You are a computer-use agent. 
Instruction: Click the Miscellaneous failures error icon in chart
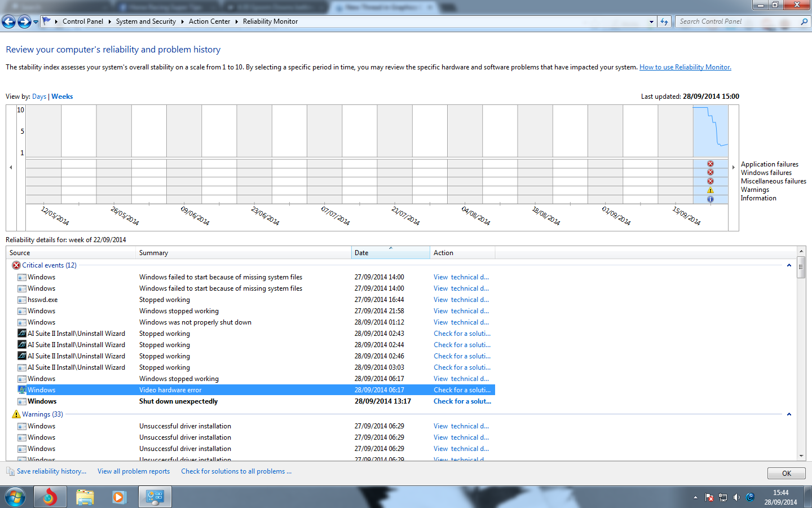(x=710, y=181)
